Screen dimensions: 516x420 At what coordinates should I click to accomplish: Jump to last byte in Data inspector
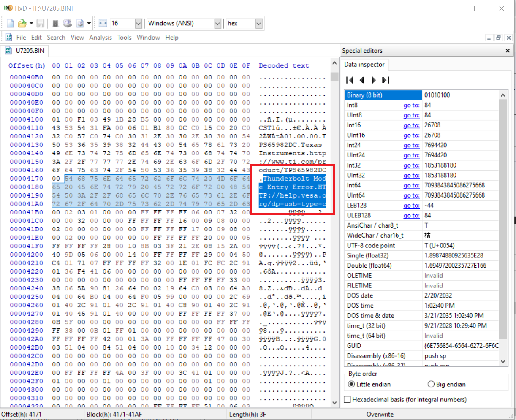[x=386, y=80]
